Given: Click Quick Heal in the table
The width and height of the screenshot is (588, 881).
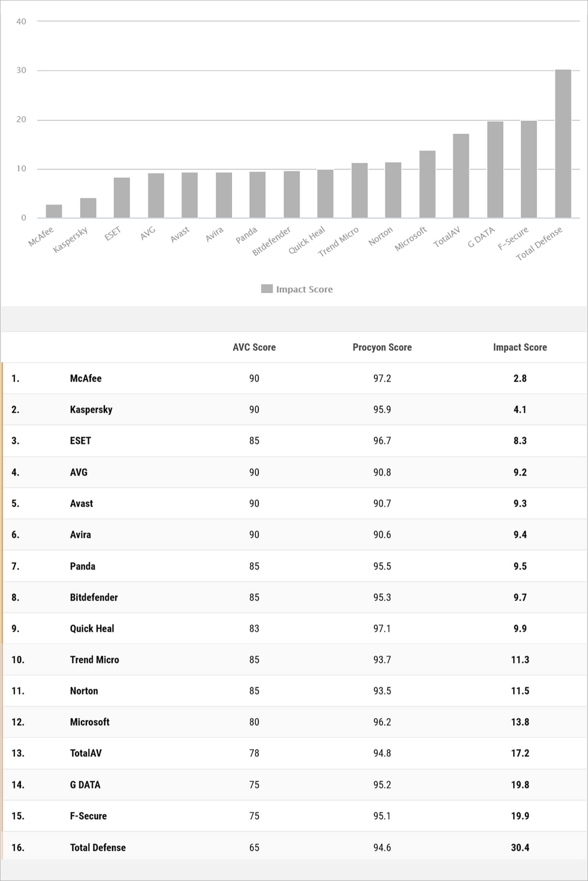Looking at the screenshot, I should click(x=92, y=628).
